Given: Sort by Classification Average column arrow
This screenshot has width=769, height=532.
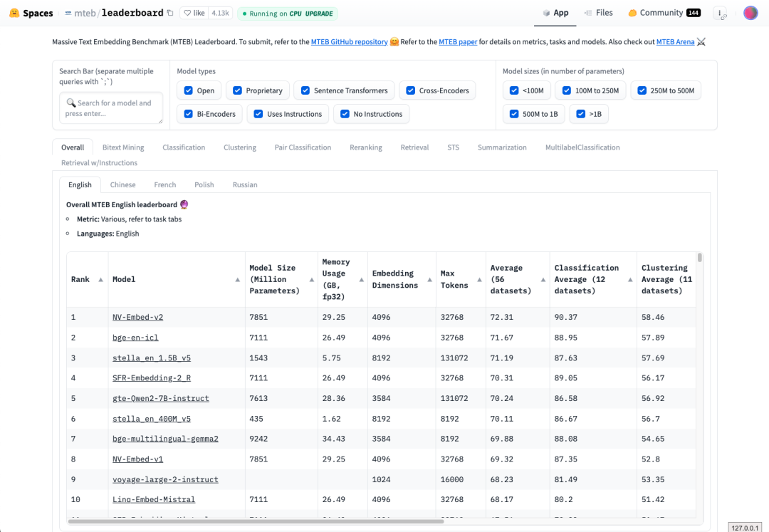Looking at the screenshot, I should pos(630,279).
